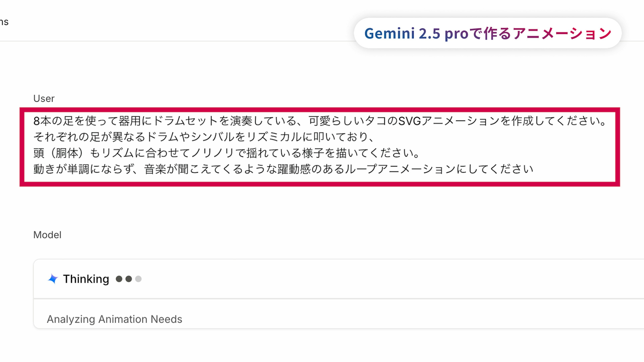
Task: Click the prompt line starting with "頭（胴体）も"
Action: [227, 153]
